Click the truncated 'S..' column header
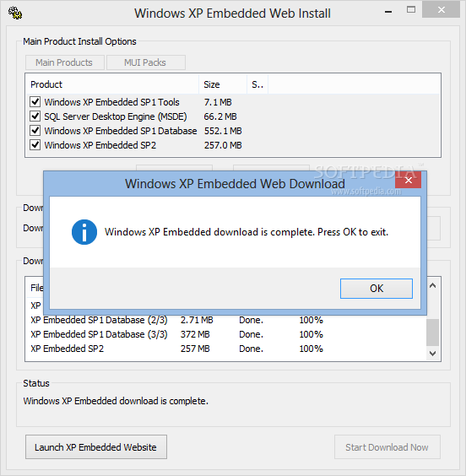 click(x=257, y=84)
